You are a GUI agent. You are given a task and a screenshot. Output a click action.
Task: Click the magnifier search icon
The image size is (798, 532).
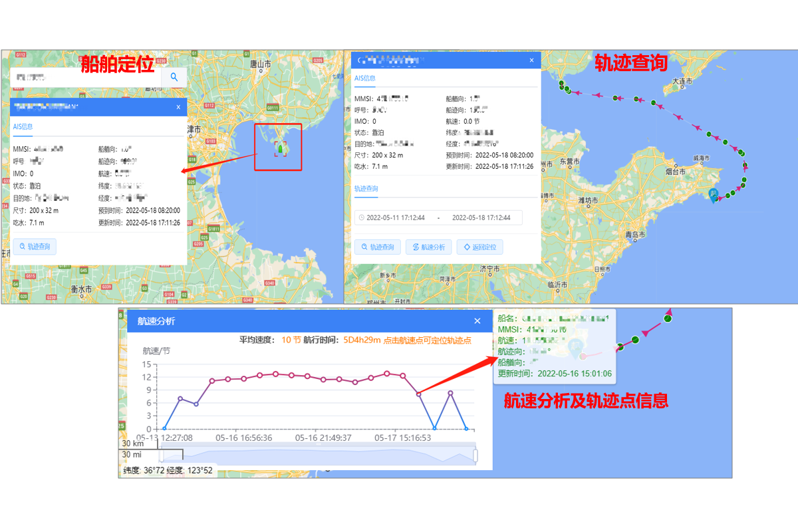(174, 77)
